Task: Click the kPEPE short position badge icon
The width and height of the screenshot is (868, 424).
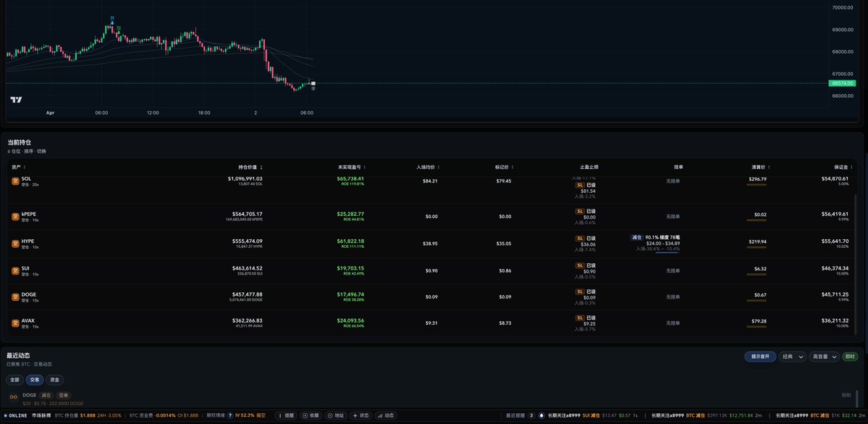Action: point(15,217)
